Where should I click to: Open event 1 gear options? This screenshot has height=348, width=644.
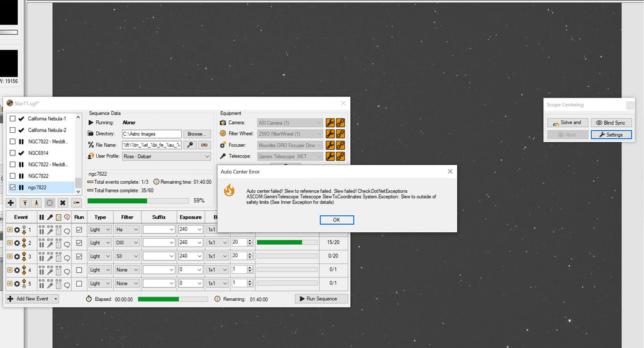[x=17, y=230]
